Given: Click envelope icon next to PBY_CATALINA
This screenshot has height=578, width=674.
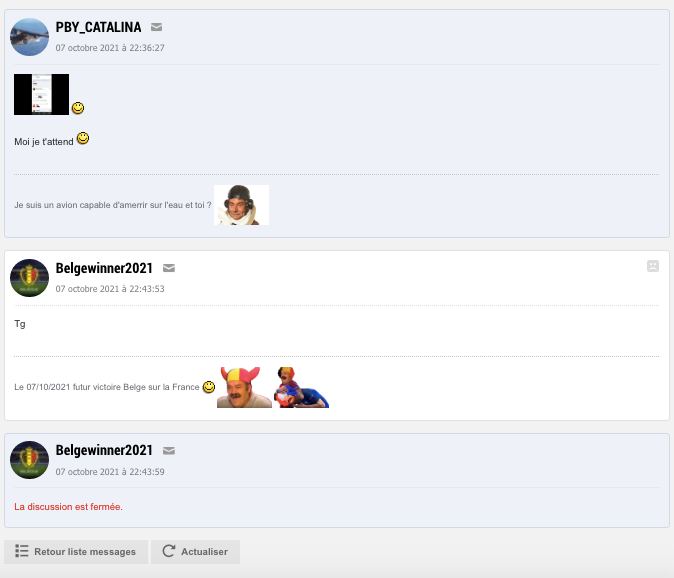Looking at the screenshot, I should [156, 27].
